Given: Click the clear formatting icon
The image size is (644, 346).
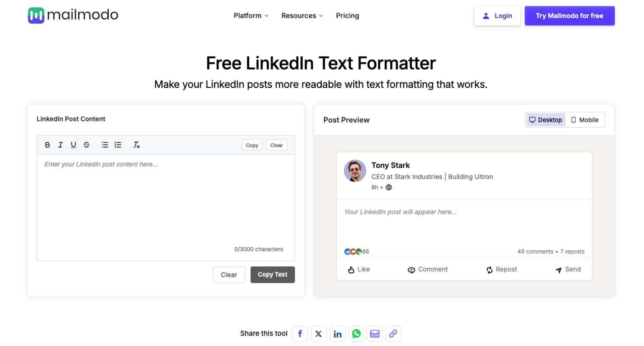Looking at the screenshot, I should point(136,145).
